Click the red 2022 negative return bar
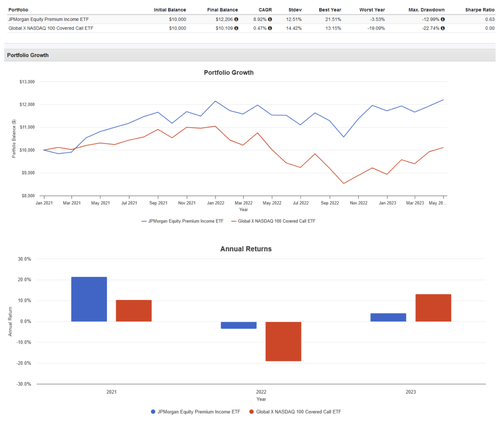 (283, 341)
